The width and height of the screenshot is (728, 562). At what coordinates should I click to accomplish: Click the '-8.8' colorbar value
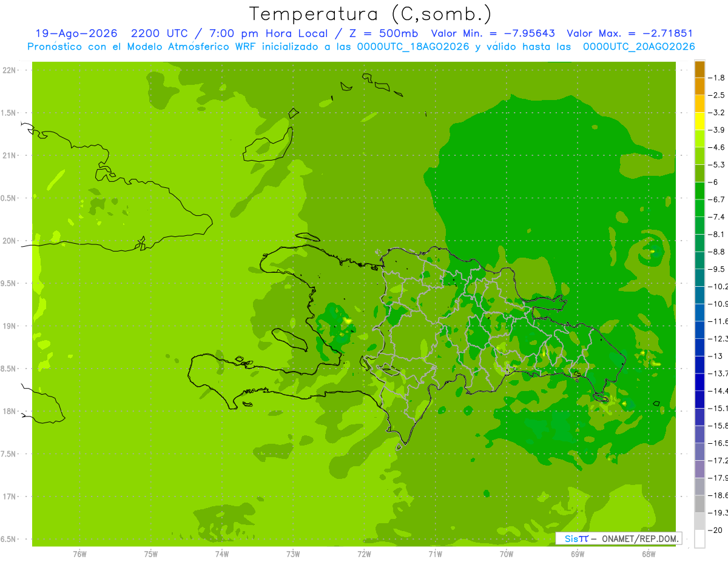(716, 252)
